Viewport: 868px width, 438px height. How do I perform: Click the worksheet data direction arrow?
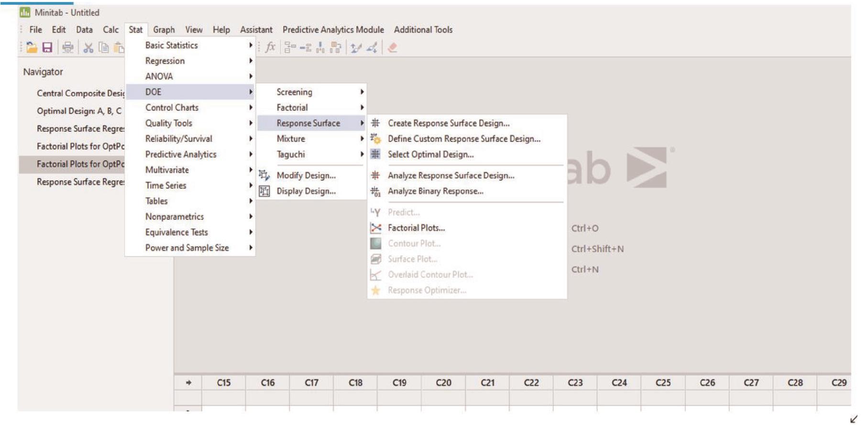pyautogui.click(x=188, y=383)
